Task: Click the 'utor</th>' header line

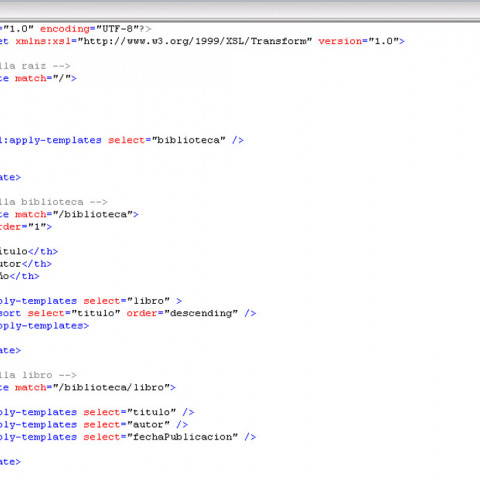Action: pos(26,264)
